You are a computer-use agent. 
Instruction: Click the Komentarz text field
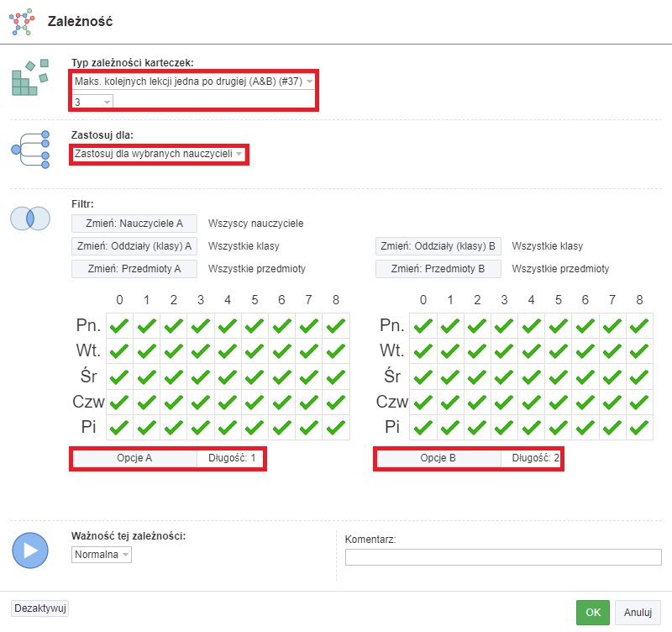click(503, 557)
